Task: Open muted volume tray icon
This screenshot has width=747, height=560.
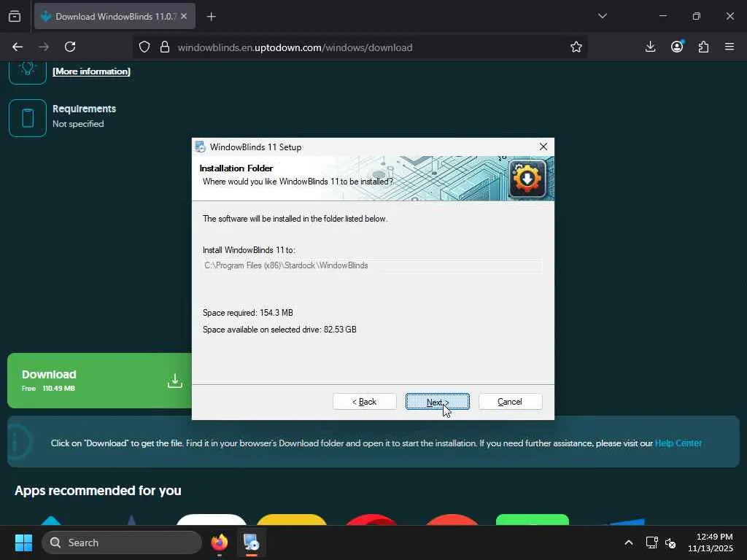Action: coord(671,542)
